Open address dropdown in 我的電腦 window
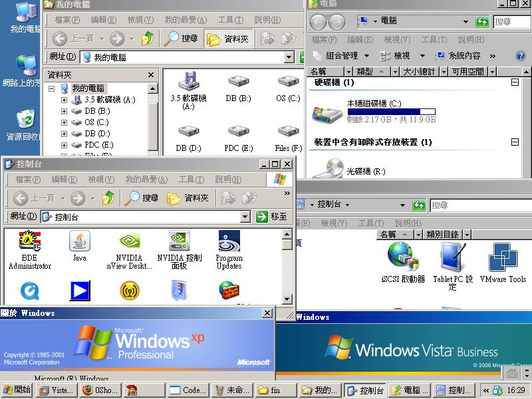Image resolution: width=532 pixels, height=399 pixels. coord(289,57)
